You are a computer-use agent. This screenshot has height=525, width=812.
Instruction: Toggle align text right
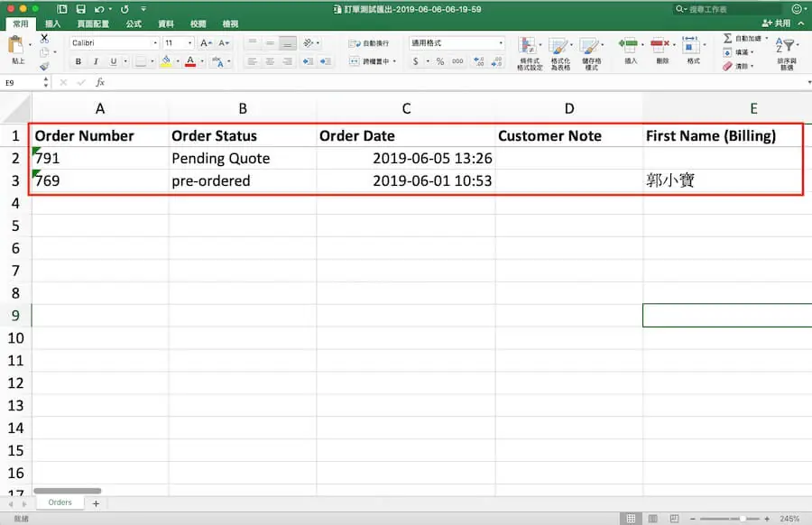(288, 61)
